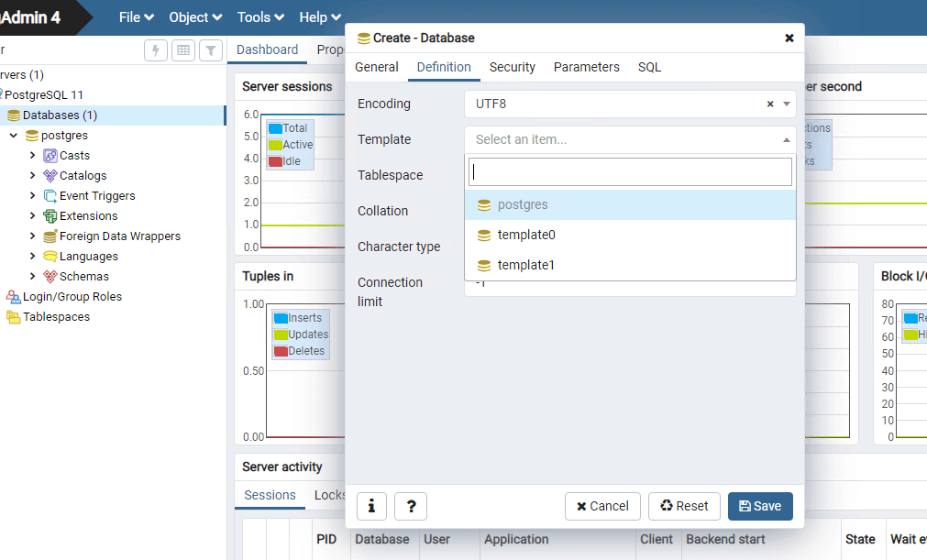This screenshot has width=927, height=560.
Task: Close the Create Database dialog
Action: pyautogui.click(x=789, y=38)
